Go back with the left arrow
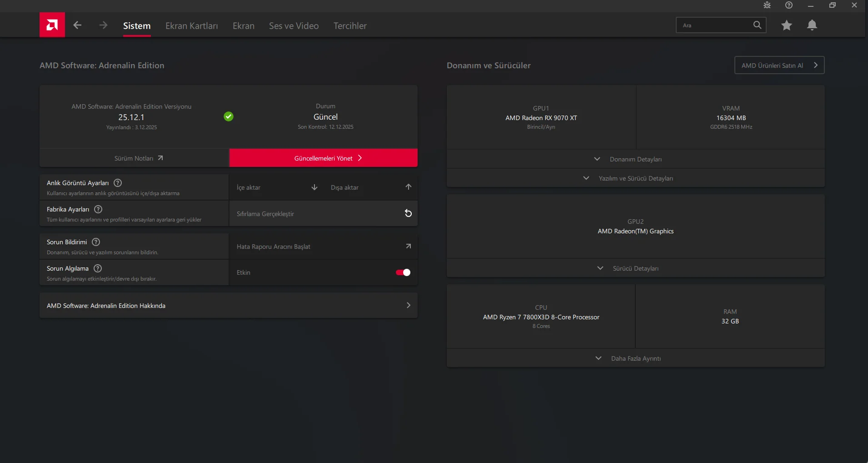 tap(77, 25)
